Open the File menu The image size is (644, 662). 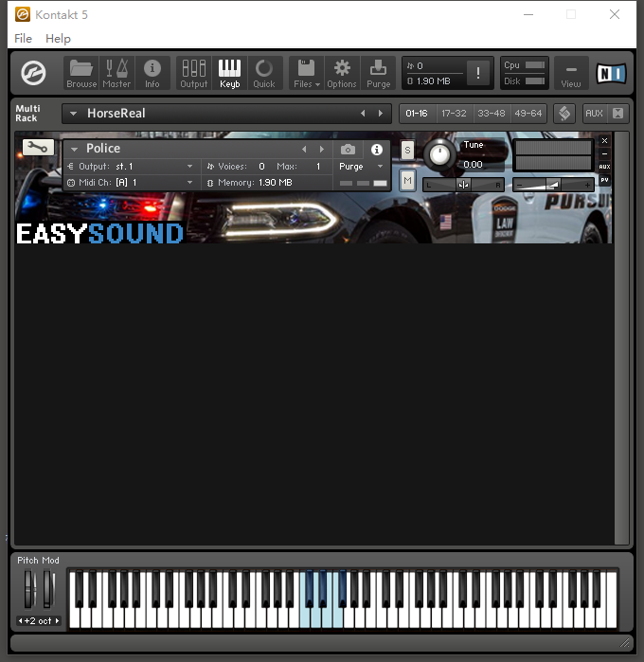pyautogui.click(x=23, y=38)
